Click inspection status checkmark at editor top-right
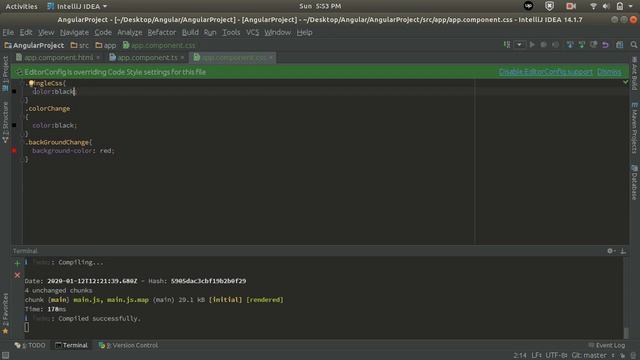Image resolution: width=640 pixels, height=360 pixels. coord(625,82)
